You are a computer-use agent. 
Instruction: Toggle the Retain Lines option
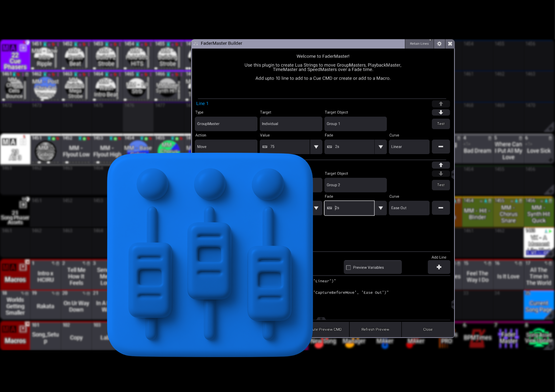coord(419,44)
